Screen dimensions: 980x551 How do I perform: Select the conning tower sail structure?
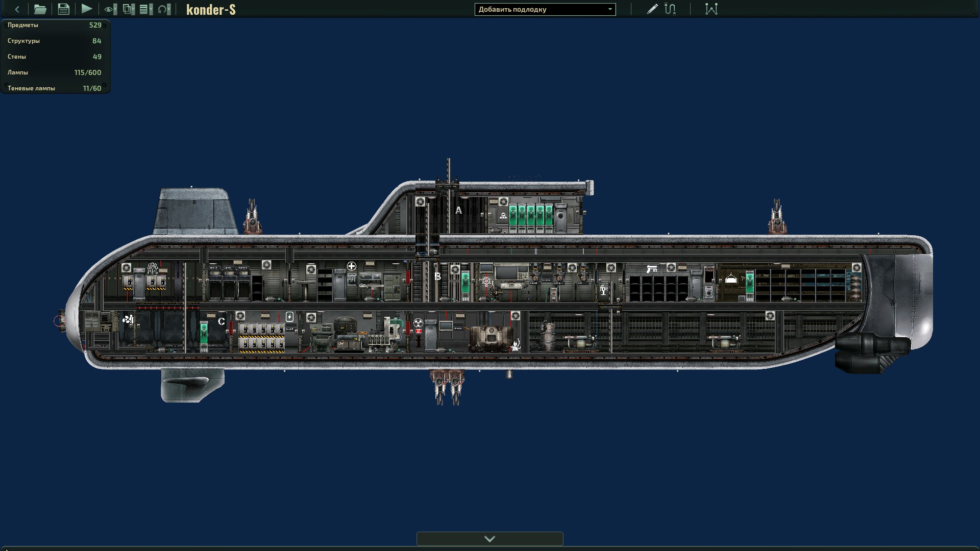tap(195, 211)
